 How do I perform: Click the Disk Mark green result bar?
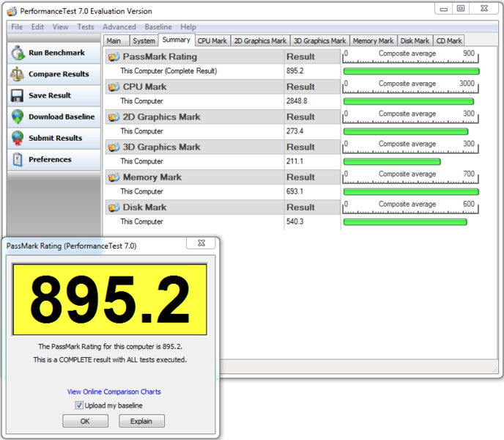405,221
